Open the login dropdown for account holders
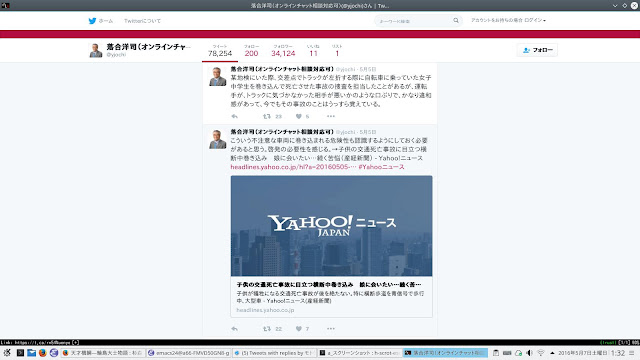640x360 pixels. coord(508,20)
